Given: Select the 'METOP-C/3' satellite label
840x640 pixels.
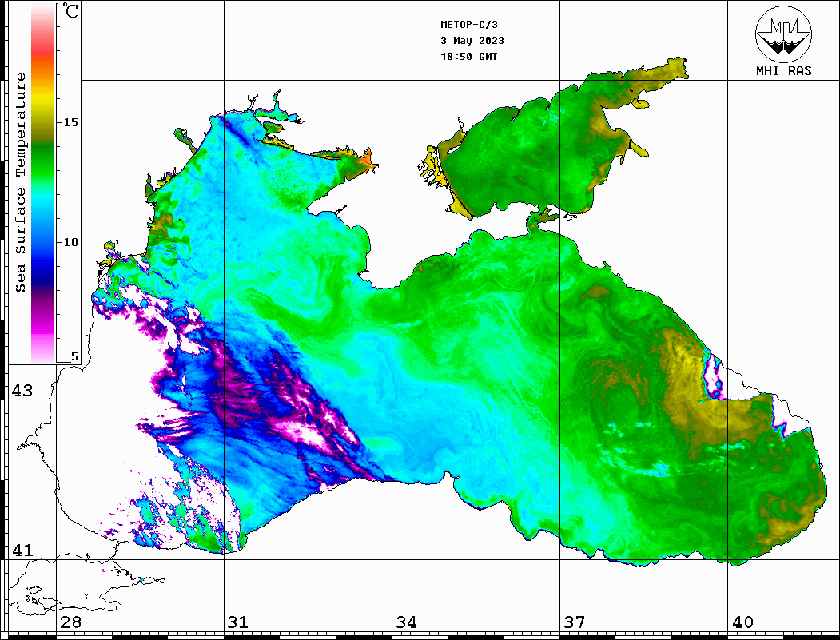Looking at the screenshot, I should click(x=469, y=25).
